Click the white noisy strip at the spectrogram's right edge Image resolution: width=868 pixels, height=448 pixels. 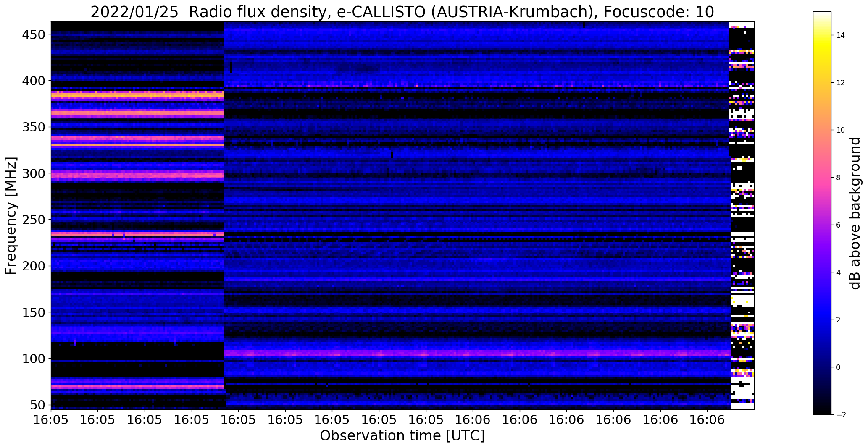coord(742,215)
